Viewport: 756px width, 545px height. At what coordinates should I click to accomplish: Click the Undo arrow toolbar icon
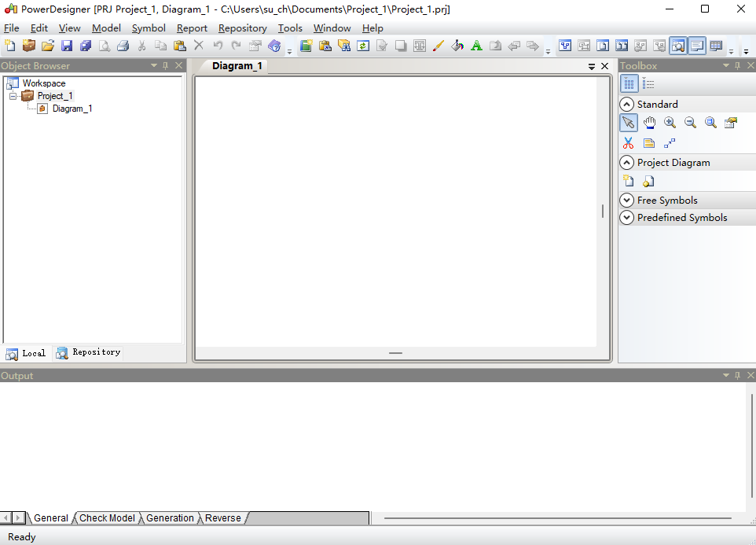point(218,46)
